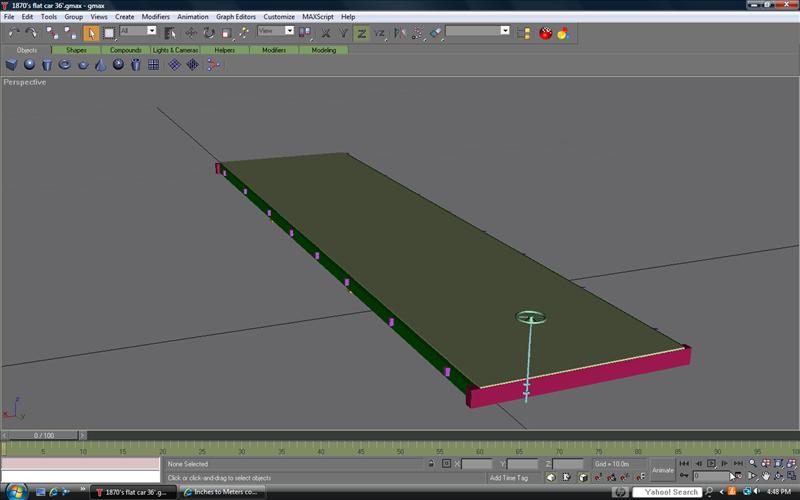
Task: Activate the Select and Rotate tool
Action: 209,33
